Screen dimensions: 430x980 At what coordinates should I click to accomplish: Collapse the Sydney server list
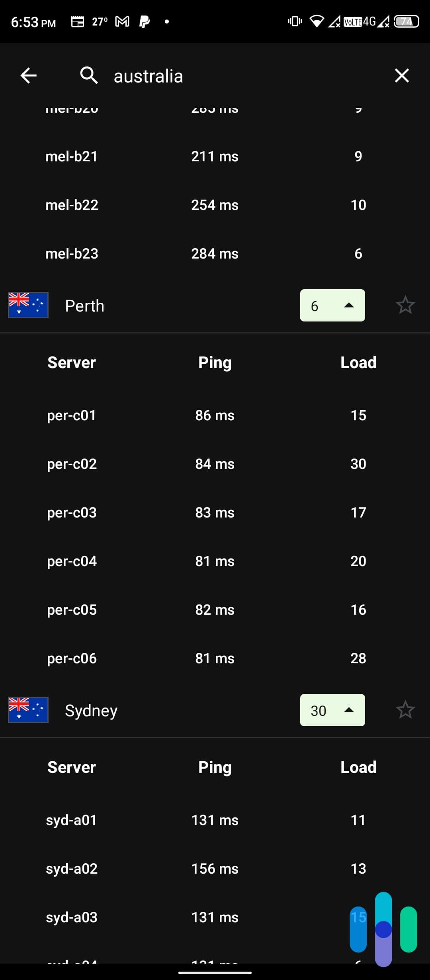[332, 710]
